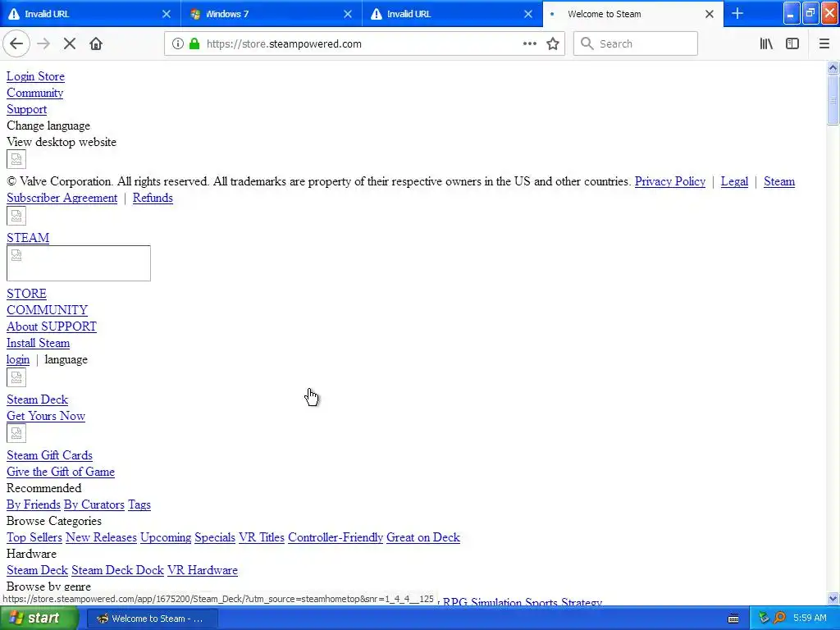Screen dimensions: 840x630
Task: Click View desktop website text
Action: pyautogui.click(x=61, y=142)
